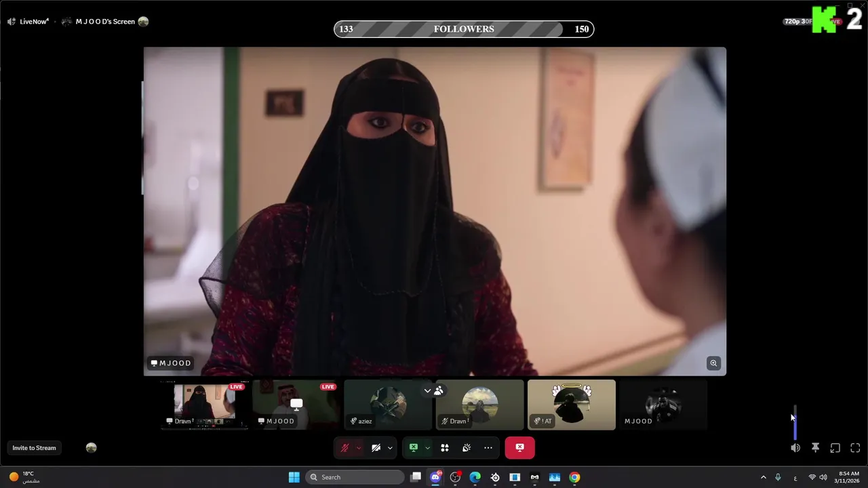This screenshot has width=868, height=488.
Task: Stop sharing screen green button
Action: 413,448
